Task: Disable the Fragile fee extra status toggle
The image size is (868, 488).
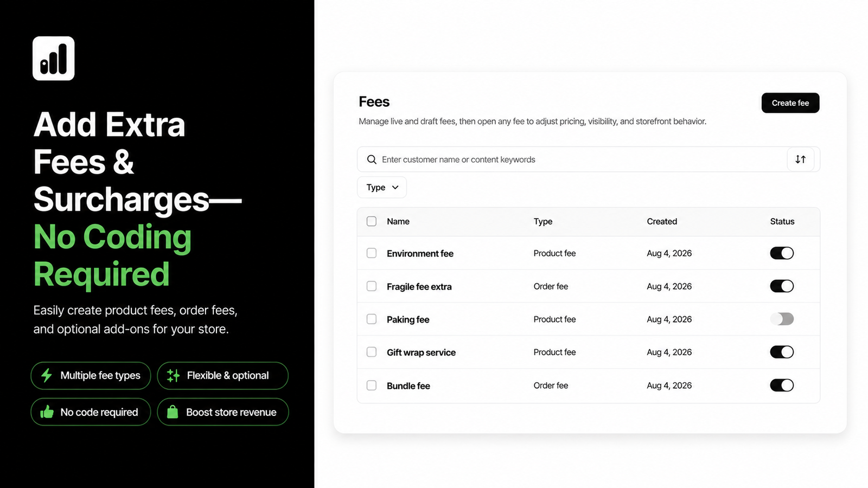Action: (782, 286)
